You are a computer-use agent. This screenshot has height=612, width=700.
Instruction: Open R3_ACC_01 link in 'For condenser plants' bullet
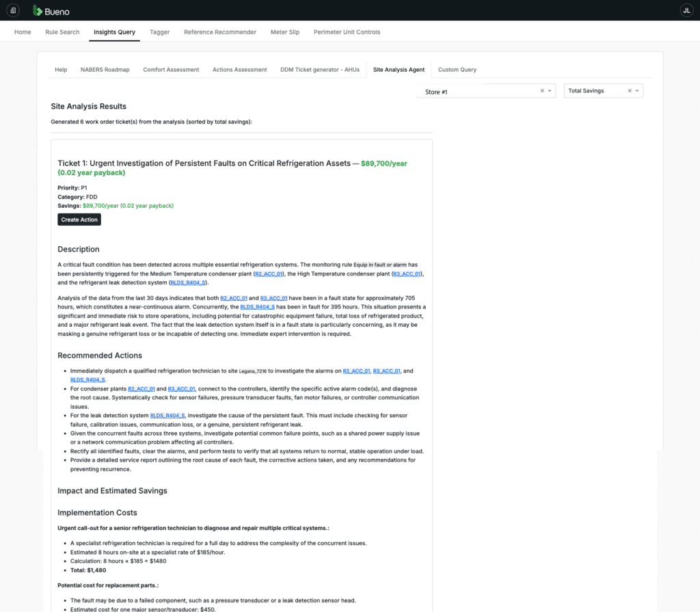pos(181,388)
